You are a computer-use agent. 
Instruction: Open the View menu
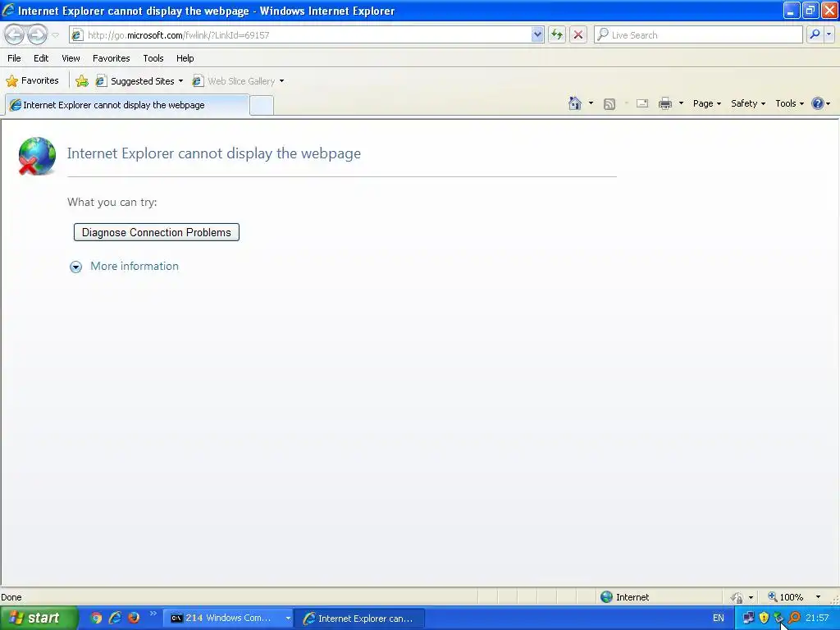[71, 58]
